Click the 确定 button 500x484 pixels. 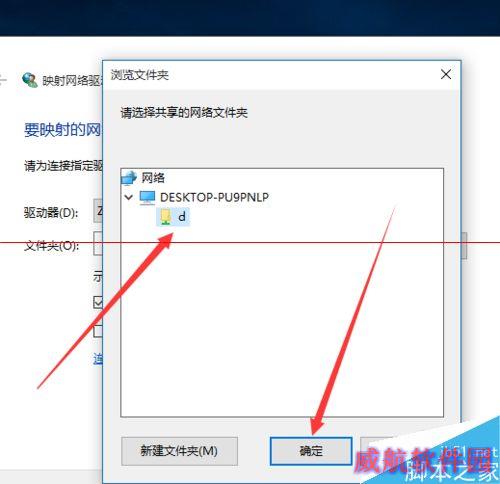[x=311, y=451]
